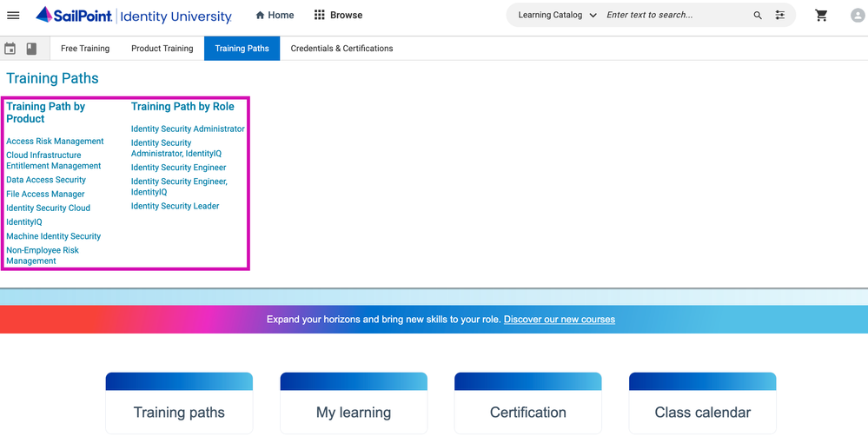Click the search magnifier icon

click(758, 16)
